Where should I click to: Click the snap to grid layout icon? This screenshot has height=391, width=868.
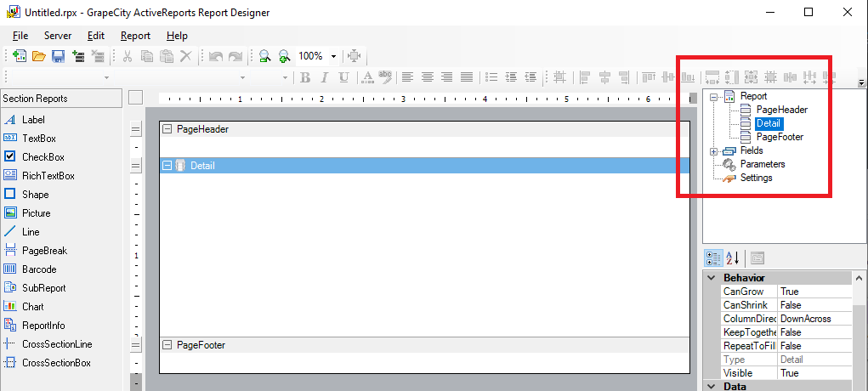pyautogui.click(x=559, y=77)
